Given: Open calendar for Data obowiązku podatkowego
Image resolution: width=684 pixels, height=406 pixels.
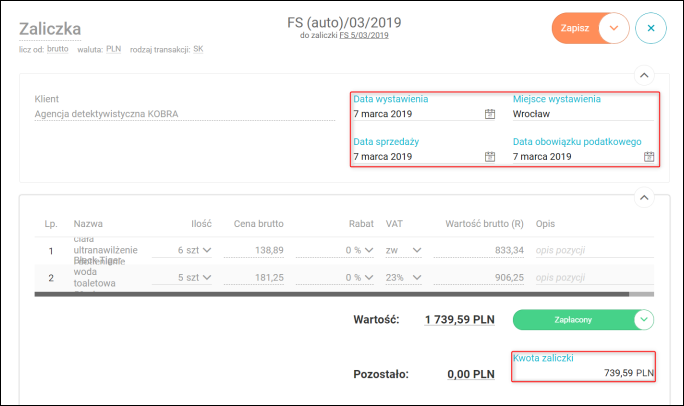Looking at the screenshot, I should point(649,157).
